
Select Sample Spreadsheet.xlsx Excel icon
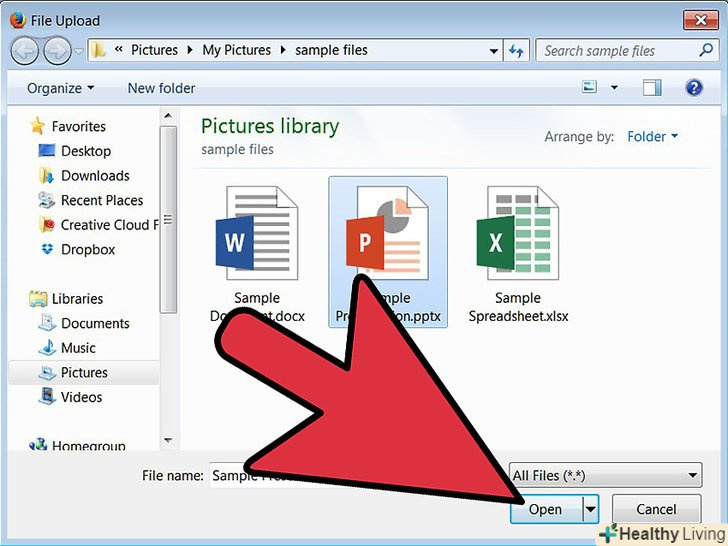[x=518, y=233]
